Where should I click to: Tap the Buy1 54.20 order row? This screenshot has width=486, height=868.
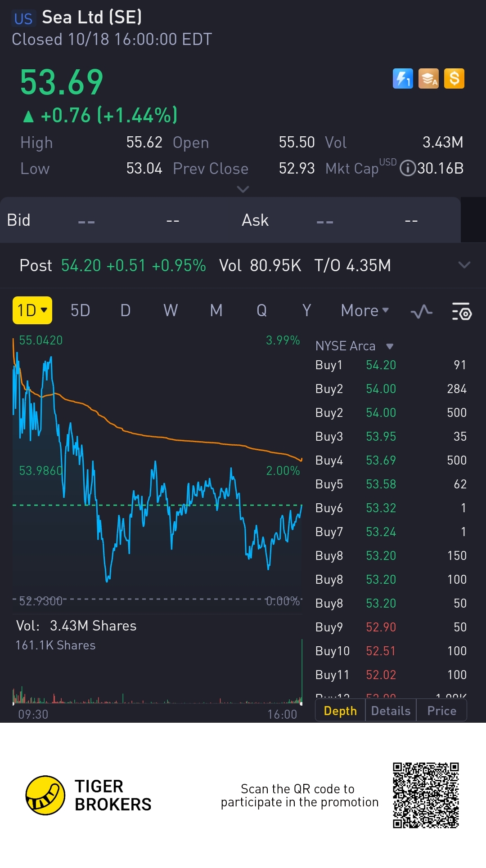[x=391, y=365]
